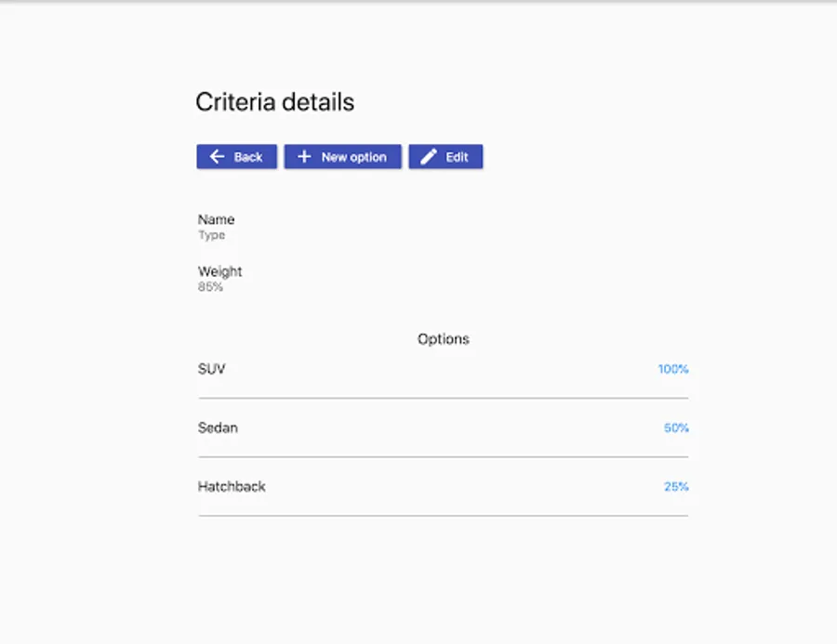The image size is (837, 644).
Task: Click the Weight field label
Action: [219, 271]
